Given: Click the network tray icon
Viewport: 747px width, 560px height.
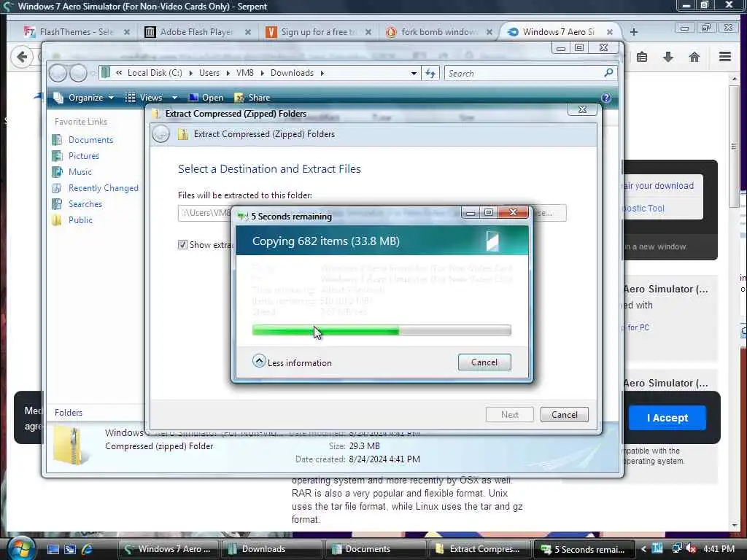Looking at the screenshot, I should [x=676, y=548].
